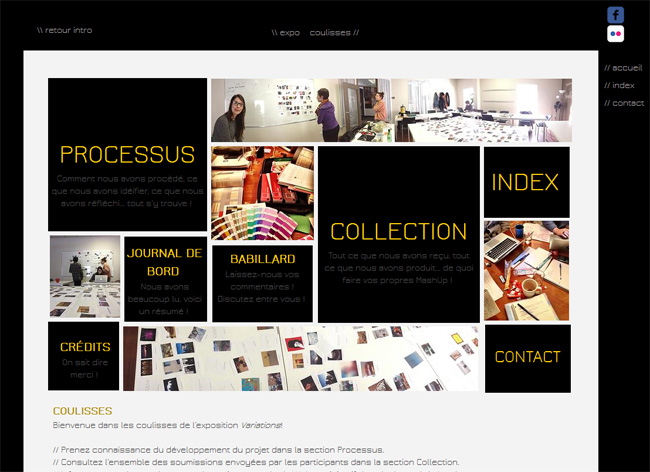Open the Crédits tile
The image size is (650, 472).
tap(84, 356)
